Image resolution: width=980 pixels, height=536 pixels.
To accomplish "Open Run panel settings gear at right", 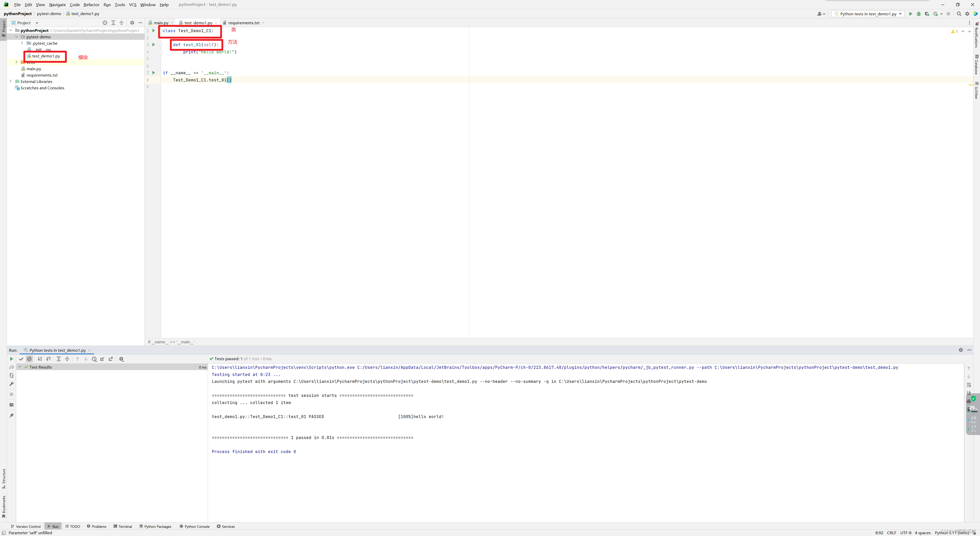I will (x=961, y=350).
